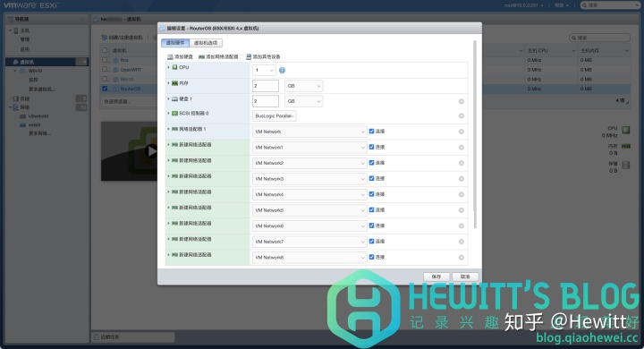Delete the adapter row set to VM Network5
The width and height of the screenshot is (644, 349).
coord(462,210)
